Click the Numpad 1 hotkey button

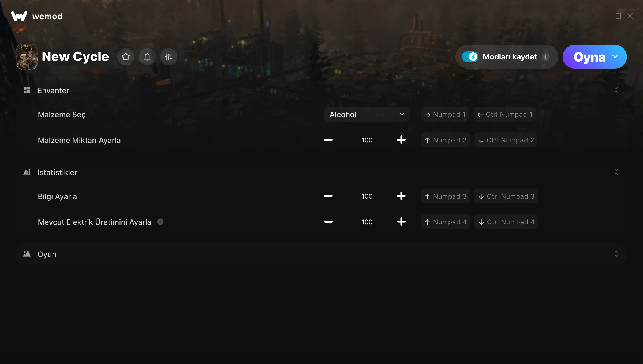(445, 114)
